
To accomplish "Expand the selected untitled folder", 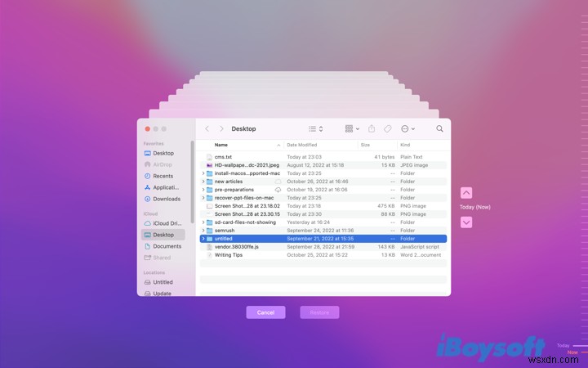I will tap(203, 239).
